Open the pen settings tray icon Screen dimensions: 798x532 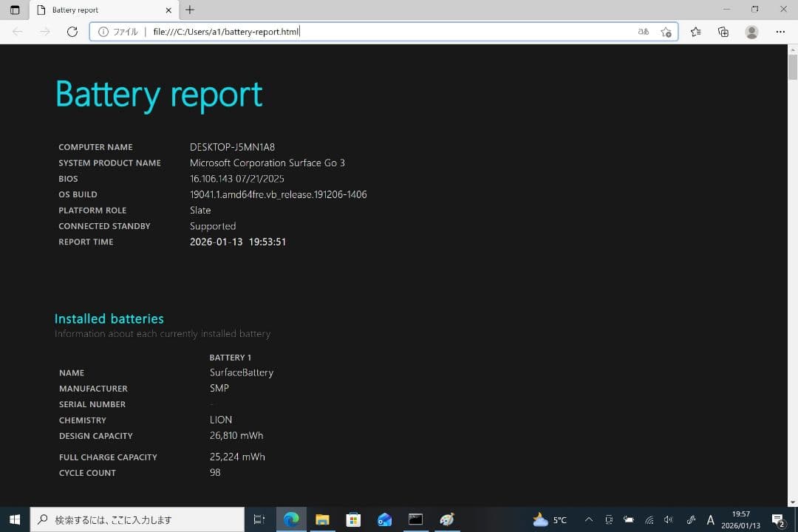point(691,519)
